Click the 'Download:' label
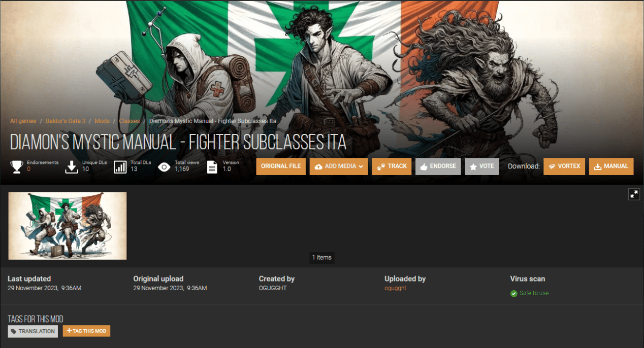This screenshot has height=348, width=644. click(524, 166)
